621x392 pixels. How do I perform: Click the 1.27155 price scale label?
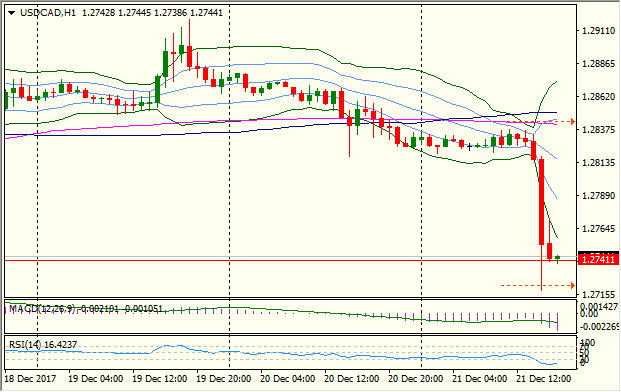(x=598, y=294)
